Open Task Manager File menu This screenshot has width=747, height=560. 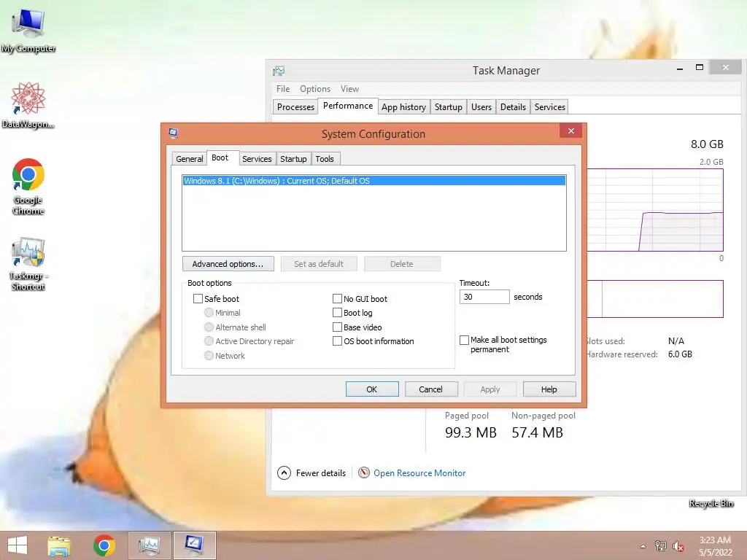pyautogui.click(x=283, y=88)
